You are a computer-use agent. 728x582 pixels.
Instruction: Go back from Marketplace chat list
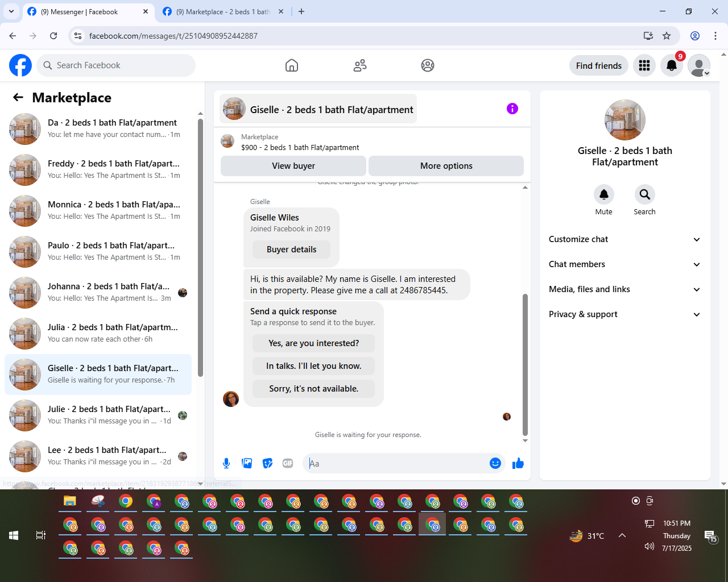[18, 97]
